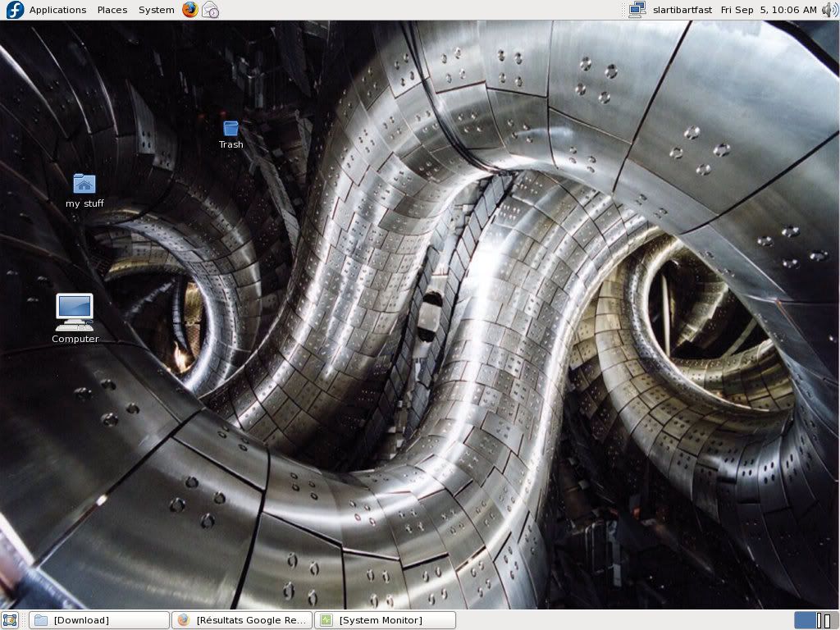The height and width of the screenshot is (630, 840).
Task: Restore the Résultats Google window
Action: [242, 620]
